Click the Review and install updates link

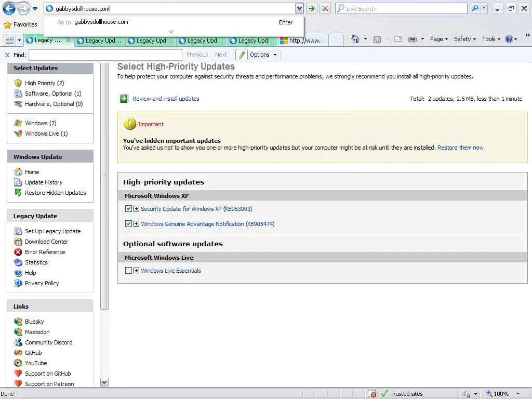tap(166, 99)
